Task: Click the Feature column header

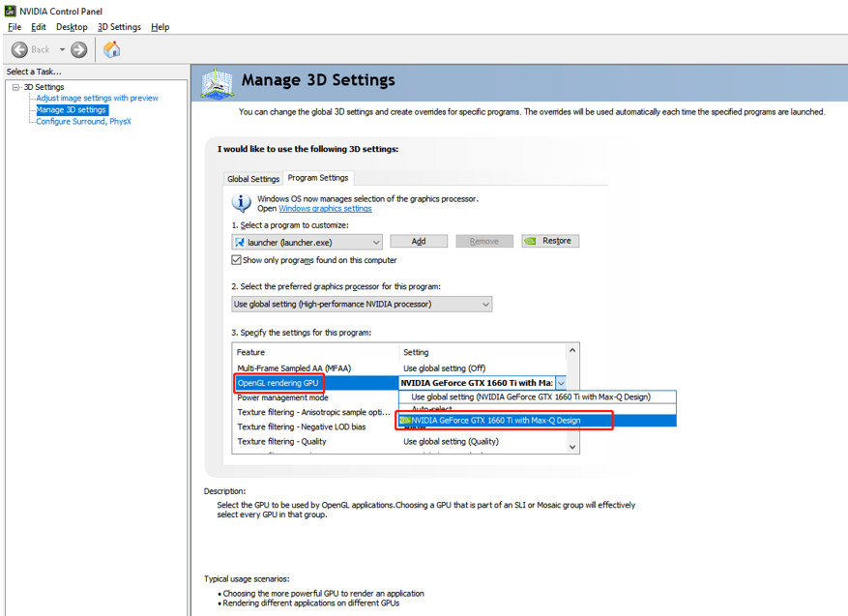Action: (x=316, y=352)
